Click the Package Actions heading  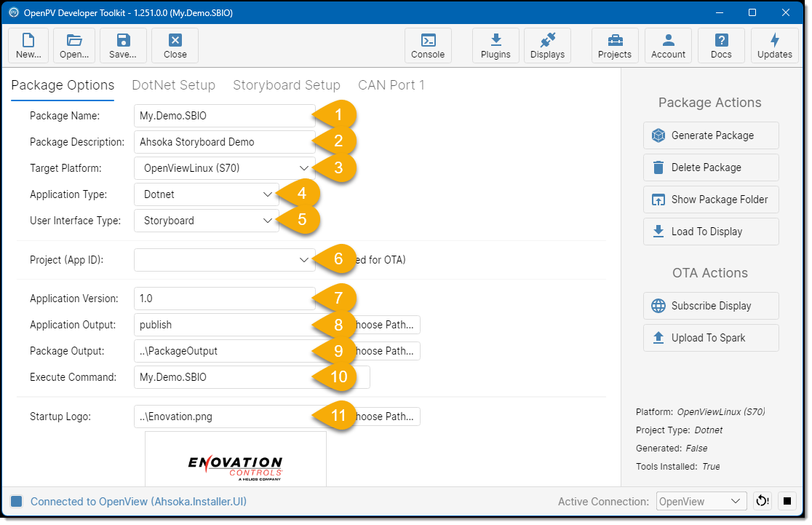[x=710, y=103]
